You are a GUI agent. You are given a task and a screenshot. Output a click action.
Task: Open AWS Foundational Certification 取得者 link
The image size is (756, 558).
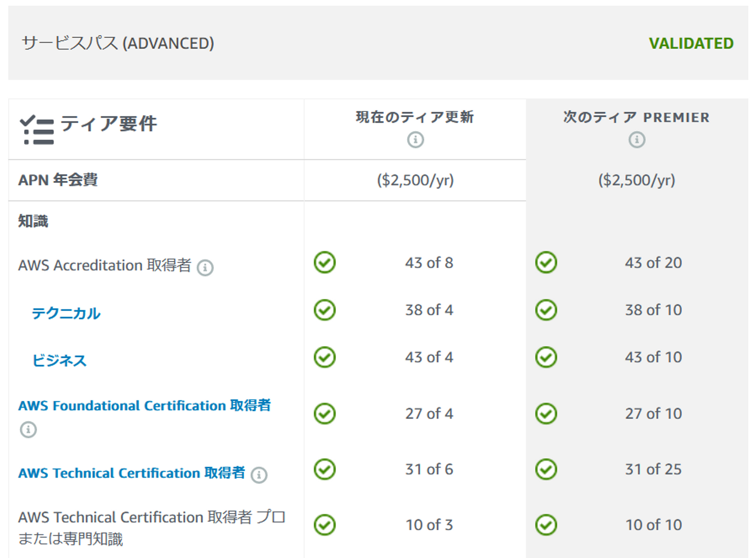click(x=144, y=406)
